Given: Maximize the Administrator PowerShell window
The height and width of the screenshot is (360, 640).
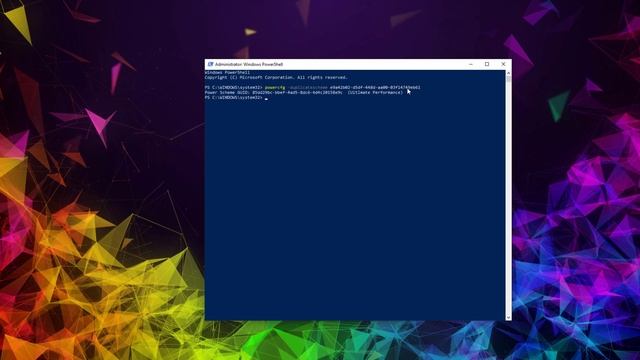Looking at the screenshot, I should (487, 64).
